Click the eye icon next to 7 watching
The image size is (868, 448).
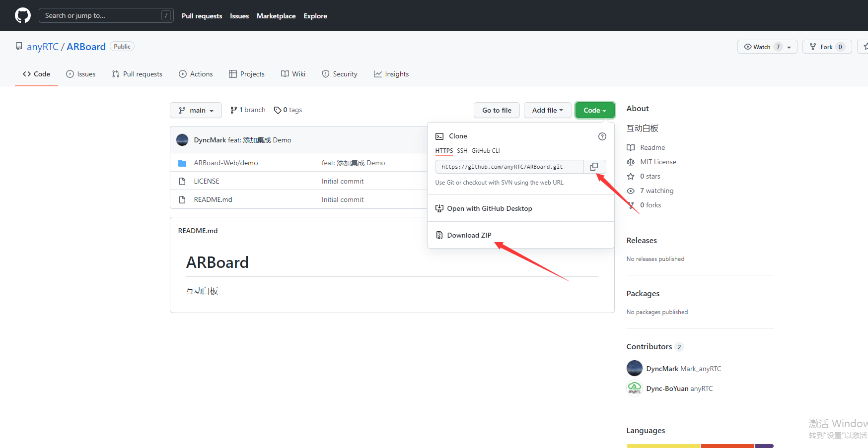631,191
